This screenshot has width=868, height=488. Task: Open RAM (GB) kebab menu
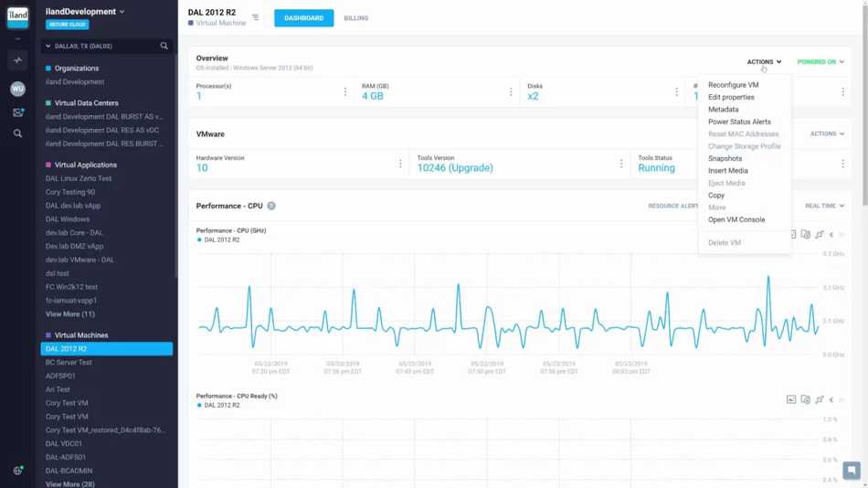[511, 91]
